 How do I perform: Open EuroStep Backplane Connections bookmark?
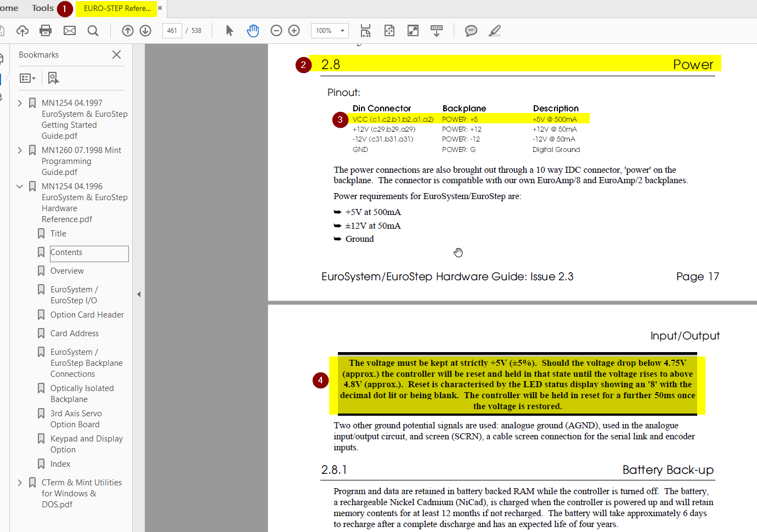pyautogui.click(x=86, y=363)
